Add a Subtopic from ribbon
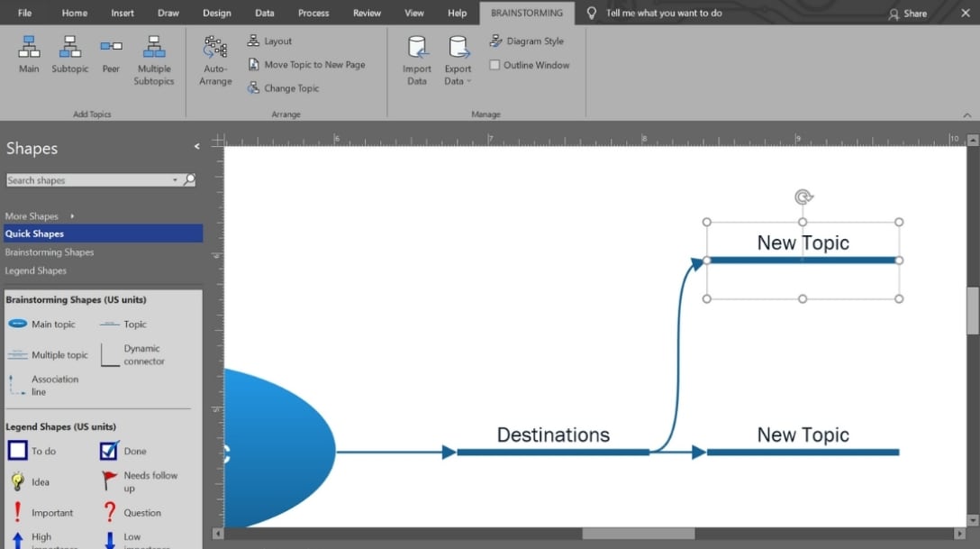This screenshot has height=549, width=980. tap(70, 54)
